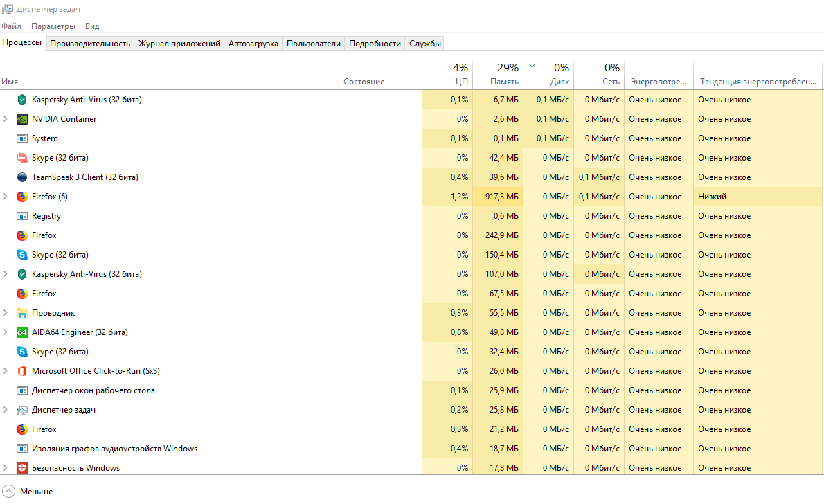The image size is (824, 504).
Task: Click the Kaspersky Anti-Virus 6,7 МБ icon
Action: click(21, 100)
